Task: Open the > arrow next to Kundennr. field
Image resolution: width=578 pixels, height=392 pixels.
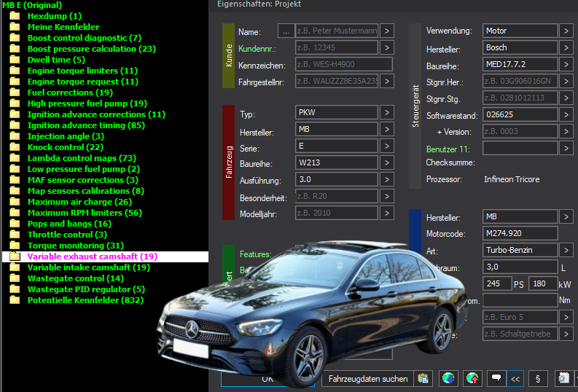Action: coord(387,47)
